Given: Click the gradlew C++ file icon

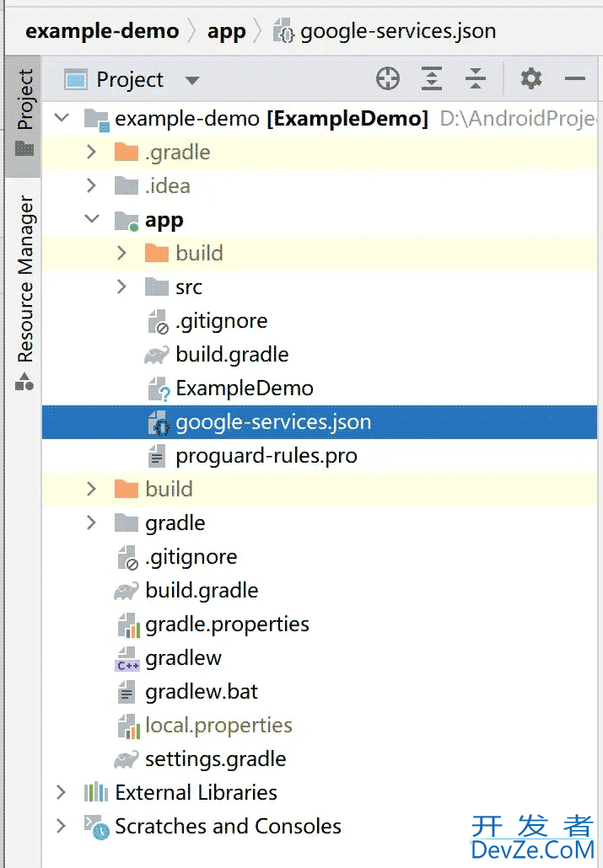Looking at the screenshot, I should point(127,659).
